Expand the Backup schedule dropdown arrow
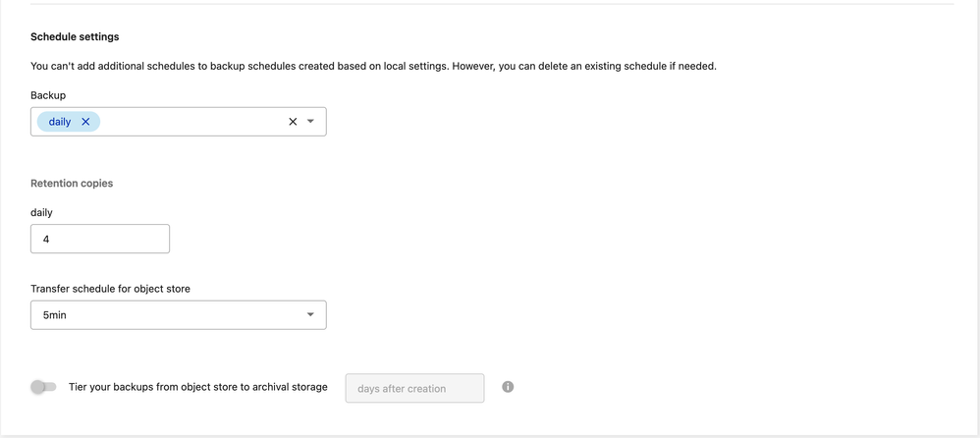Screen dimensions: 980x438 pyautogui.click(x=310, y=122)
